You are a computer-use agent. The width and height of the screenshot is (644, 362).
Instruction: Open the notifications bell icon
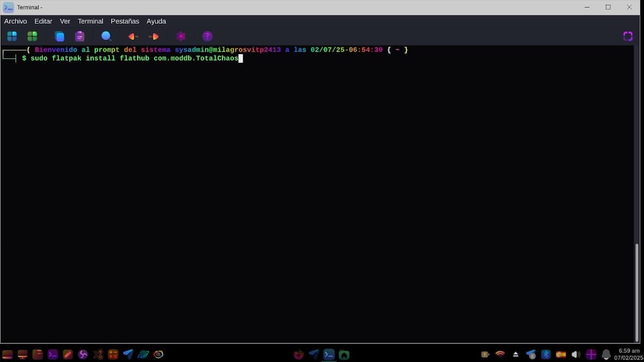click(x=606, y=354)
